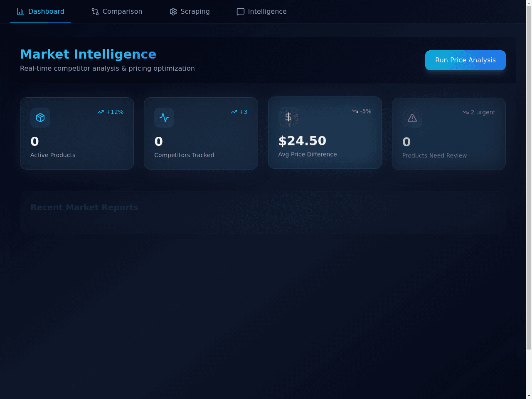Click the trending up arrow beside +3
Screen dimensions: 532x399
(234, 112)
